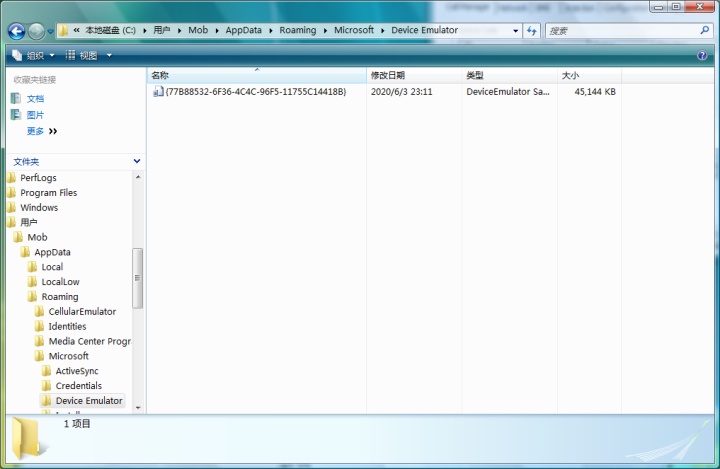The width and height of the screenshot is (720, 469).
Task: Select LocalLow folder in tree
Action: pos(60,282)
